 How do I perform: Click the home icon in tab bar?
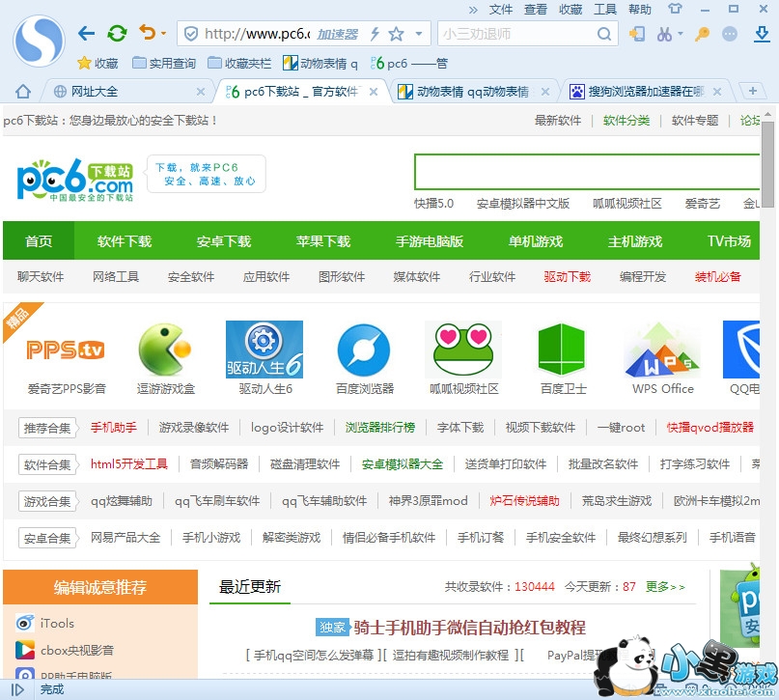22,92
